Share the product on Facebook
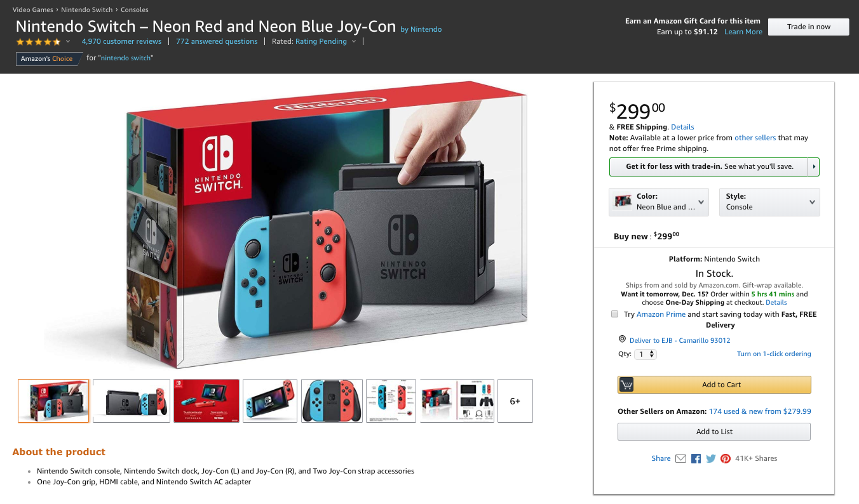The image size is (859, 504). [696, 458]
